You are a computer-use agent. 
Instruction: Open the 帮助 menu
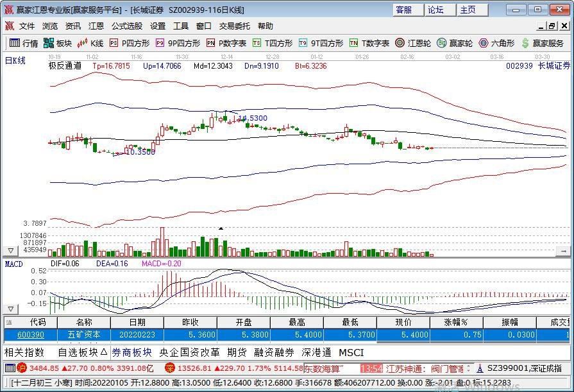click(266, 26)
